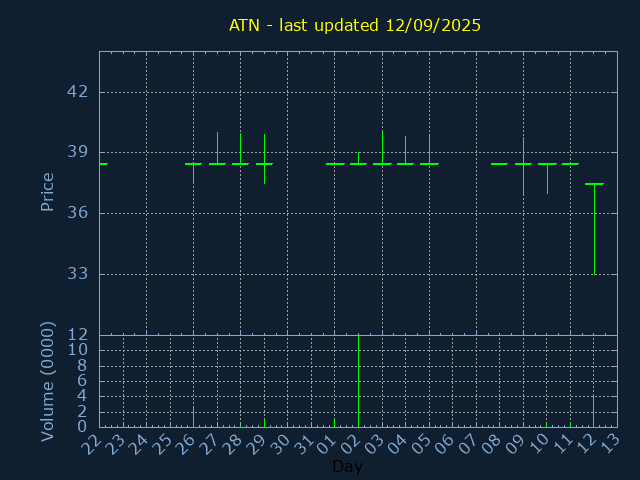Click volume axis value 4

pos(82,396)
